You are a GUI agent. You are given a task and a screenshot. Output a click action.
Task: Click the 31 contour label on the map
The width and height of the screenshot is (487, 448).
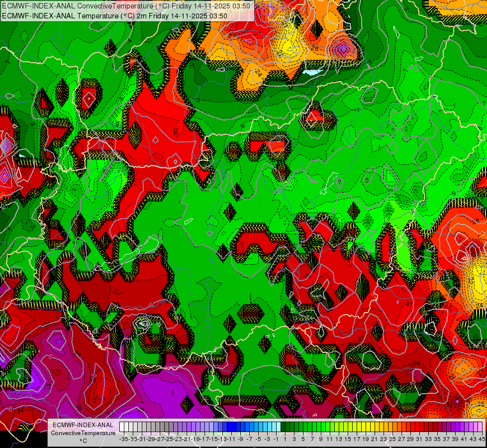[409, 304]
